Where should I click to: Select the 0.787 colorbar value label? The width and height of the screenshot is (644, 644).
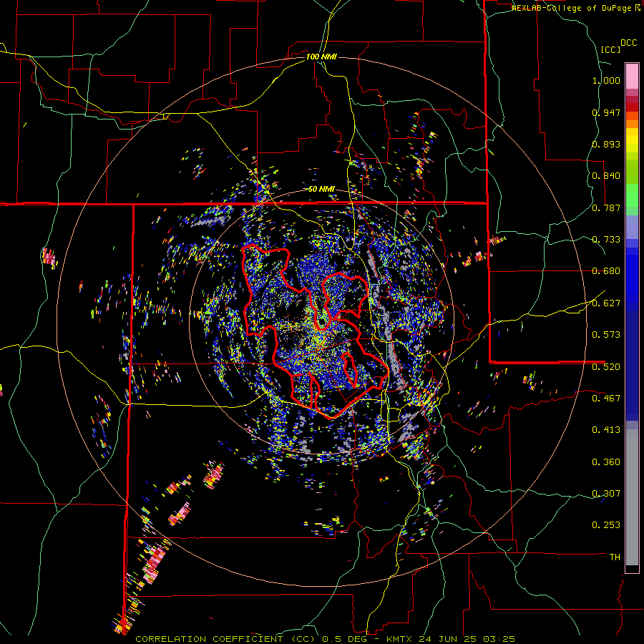click(x=606, y=208)
